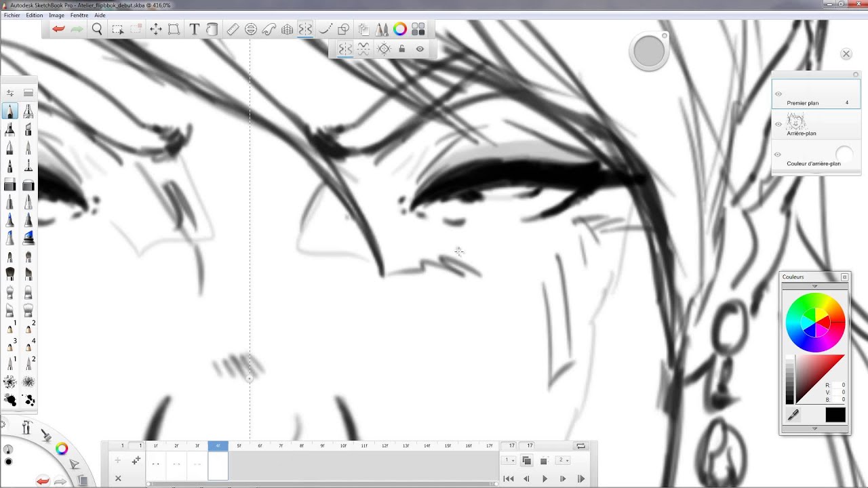Click the red Undo arrow in top toolbar
Viewport: 868px width, 488px height.
58,29
